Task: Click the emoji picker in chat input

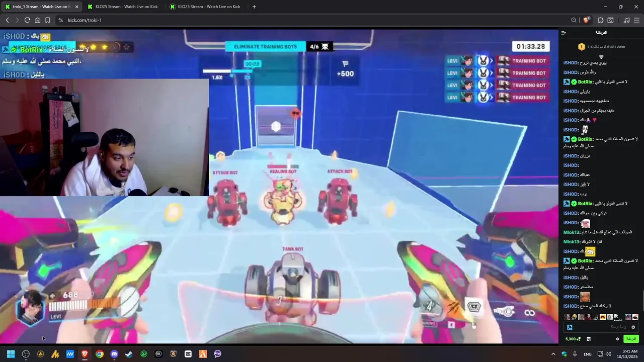Action: coord(633,327)
